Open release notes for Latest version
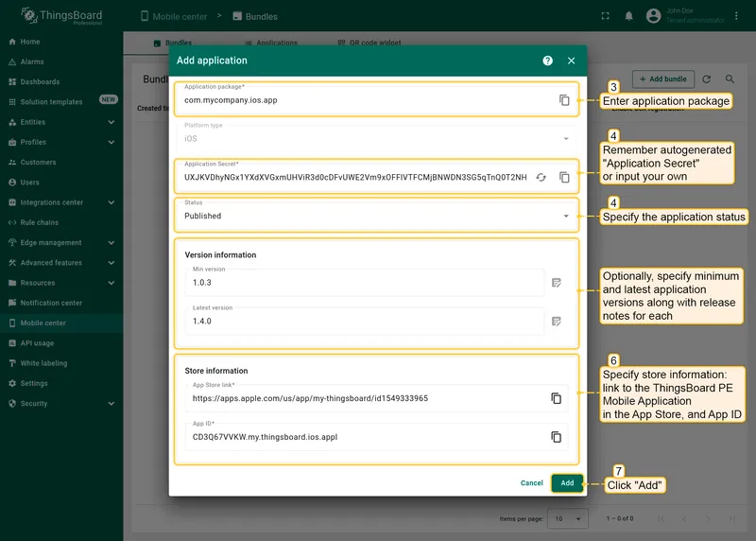 (x=557, y=322)
